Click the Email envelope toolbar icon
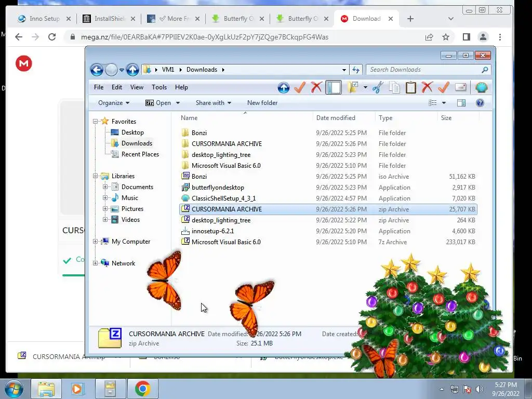This screenshot has width=532, height=399. click(x=460, y=87)
